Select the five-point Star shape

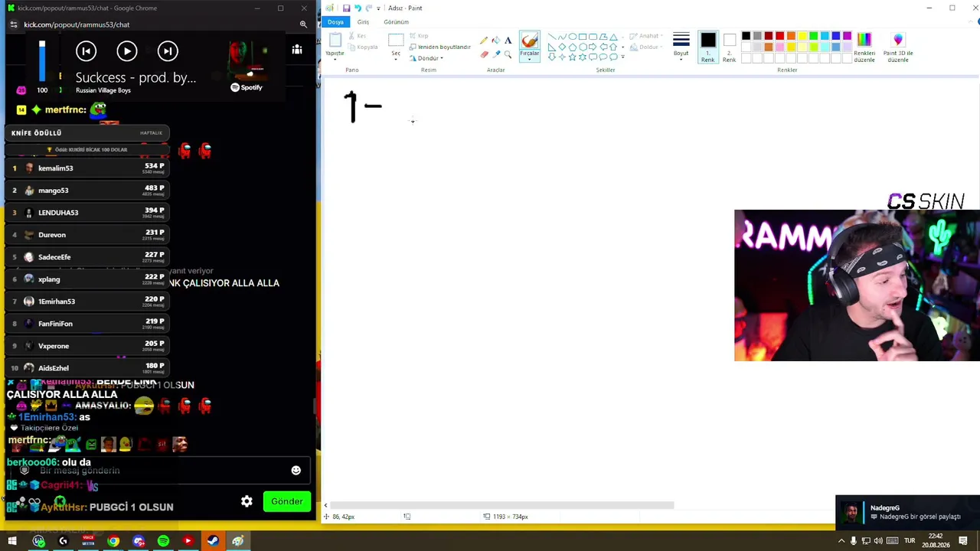pos(573,57)
